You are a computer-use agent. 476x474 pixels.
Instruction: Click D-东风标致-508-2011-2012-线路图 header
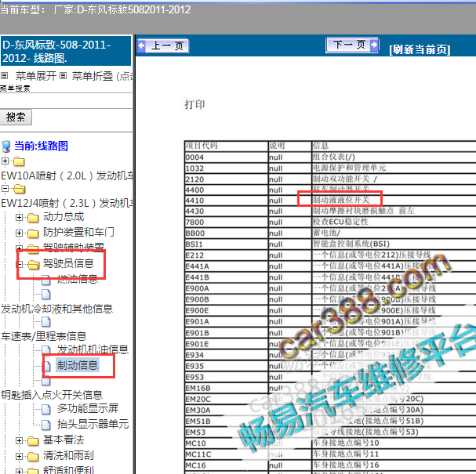pyautogui.click(x=66, y=51)
